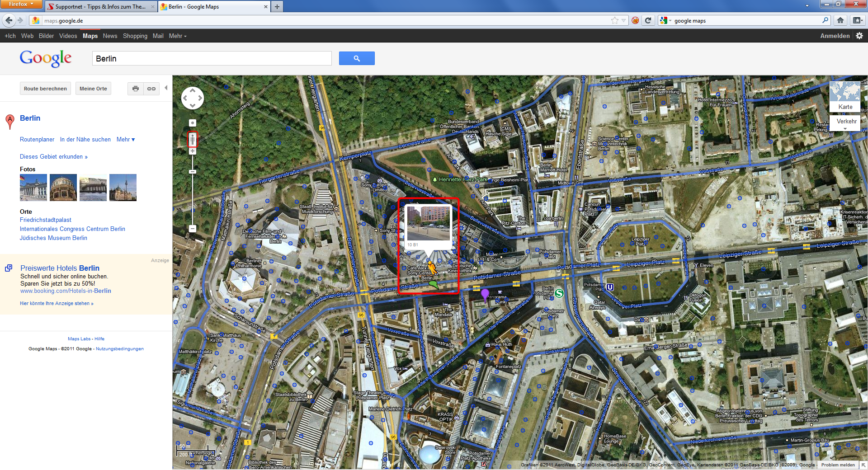Click the zoom in plus icon
Image resolution: width=868 pixels, height=470 pixels.
193,151
